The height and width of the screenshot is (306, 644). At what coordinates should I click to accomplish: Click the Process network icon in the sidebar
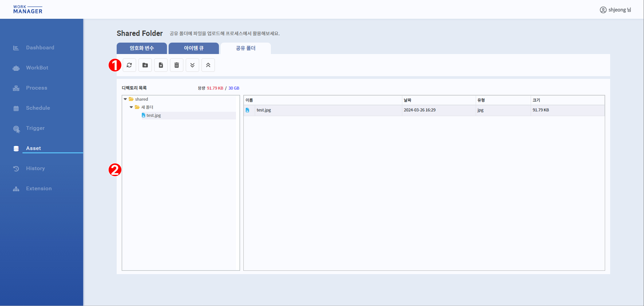[16, 88]
